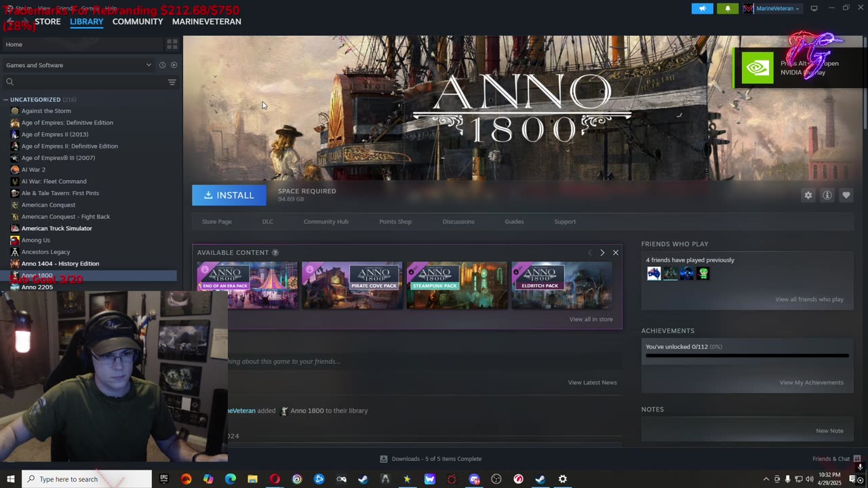Collapse the Uncategorized collection
Screen dimensions: 868x488
click(5, 100)
